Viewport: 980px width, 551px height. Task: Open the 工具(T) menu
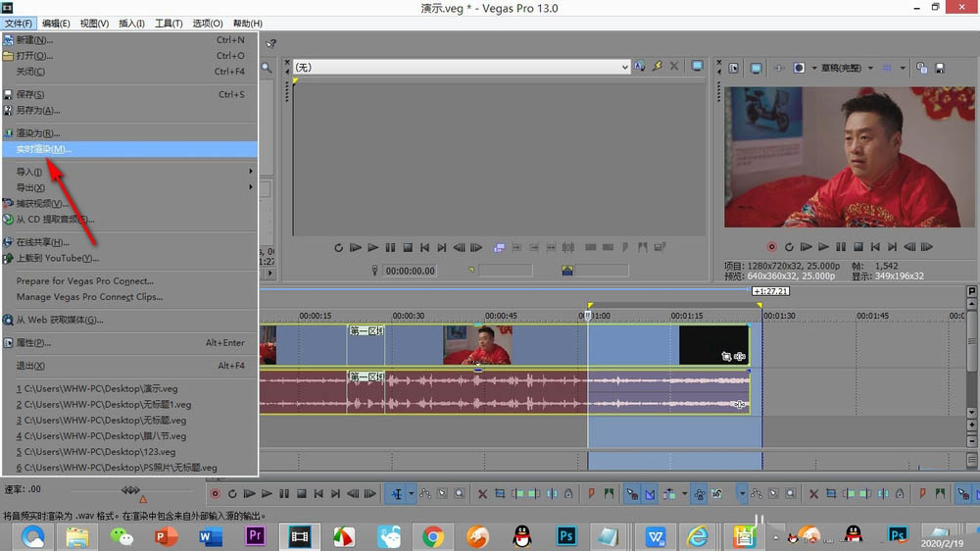[169, 24]
